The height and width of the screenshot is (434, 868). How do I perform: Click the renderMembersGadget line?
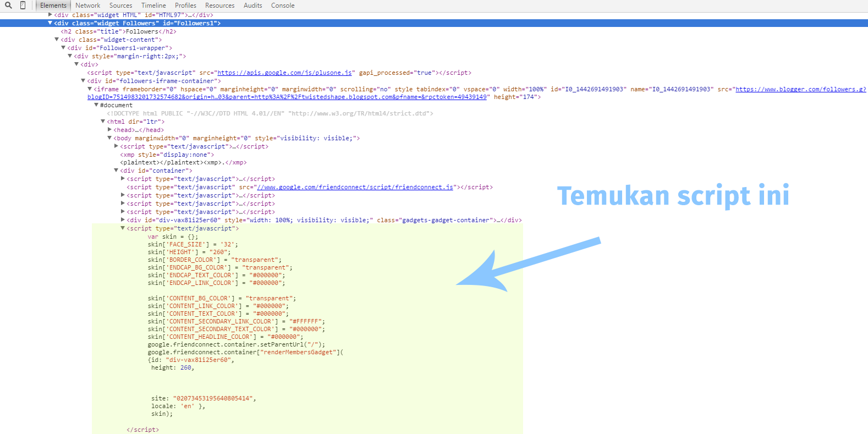click(x=245, y=352)
